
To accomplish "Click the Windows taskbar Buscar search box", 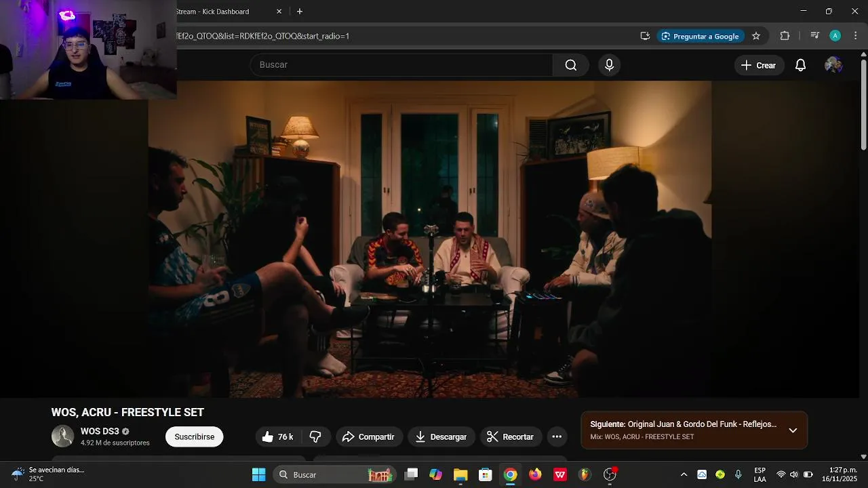I will pyautogui.click(x=334, y=474).
